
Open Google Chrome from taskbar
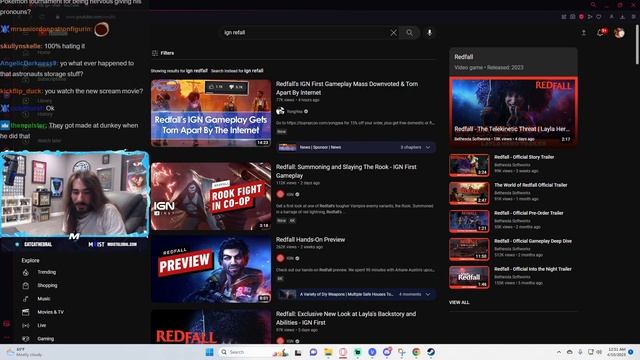[x=416, y=352]
